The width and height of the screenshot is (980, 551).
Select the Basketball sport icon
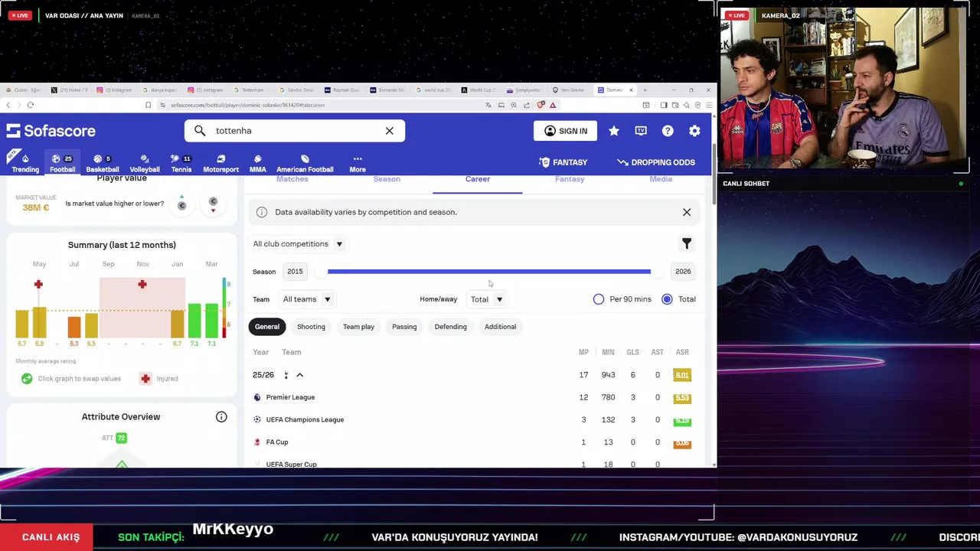click(x=102, y=163)
